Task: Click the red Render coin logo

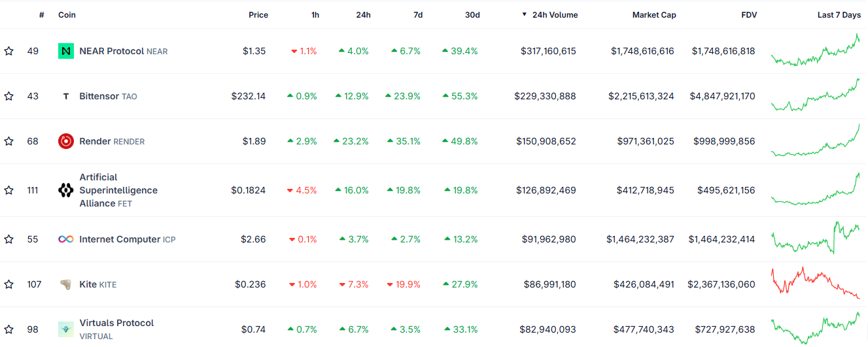Action: pyautogui.click(x=66, y=141)
